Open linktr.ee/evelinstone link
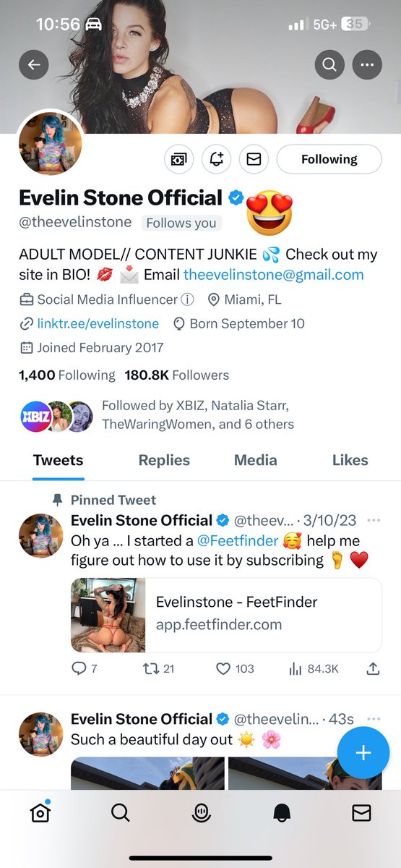401x868 pixels. (98, 323)
